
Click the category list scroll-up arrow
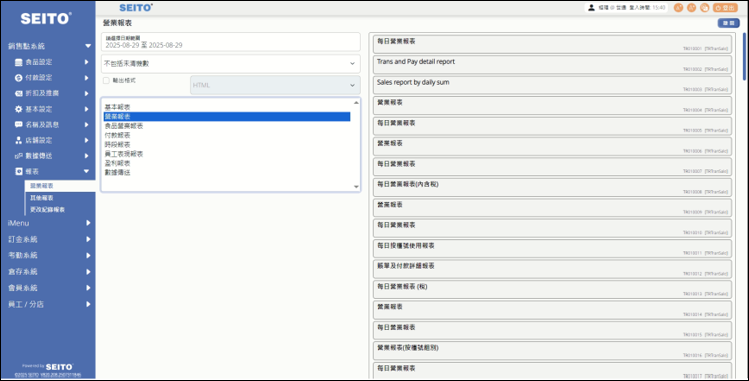click(356, 103)
